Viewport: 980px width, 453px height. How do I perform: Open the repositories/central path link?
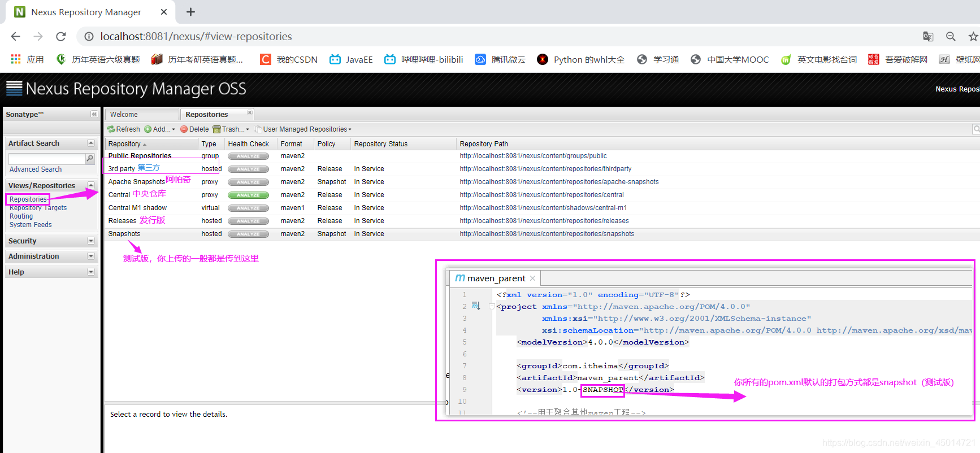pyautogui.click(x=541, y=195)
